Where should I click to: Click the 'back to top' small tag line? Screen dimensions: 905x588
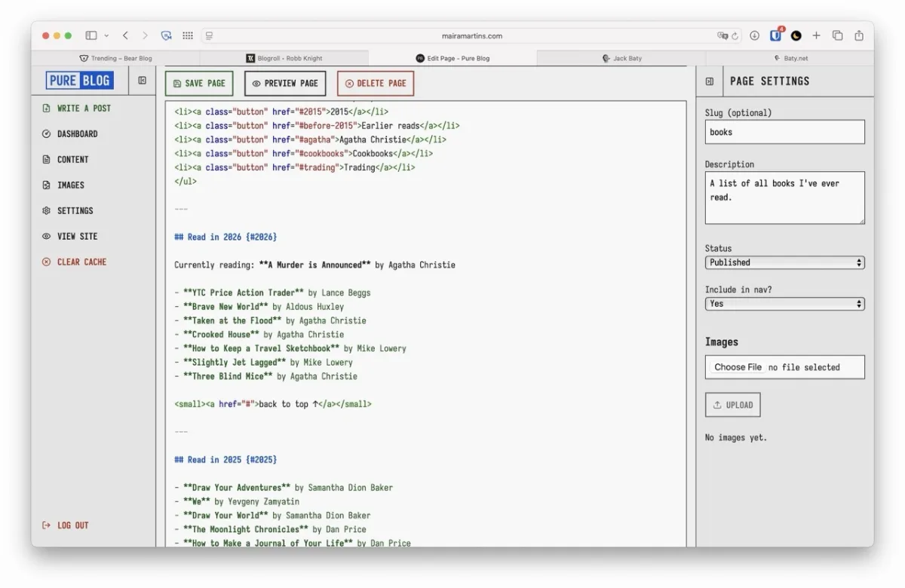click(273, 404)
